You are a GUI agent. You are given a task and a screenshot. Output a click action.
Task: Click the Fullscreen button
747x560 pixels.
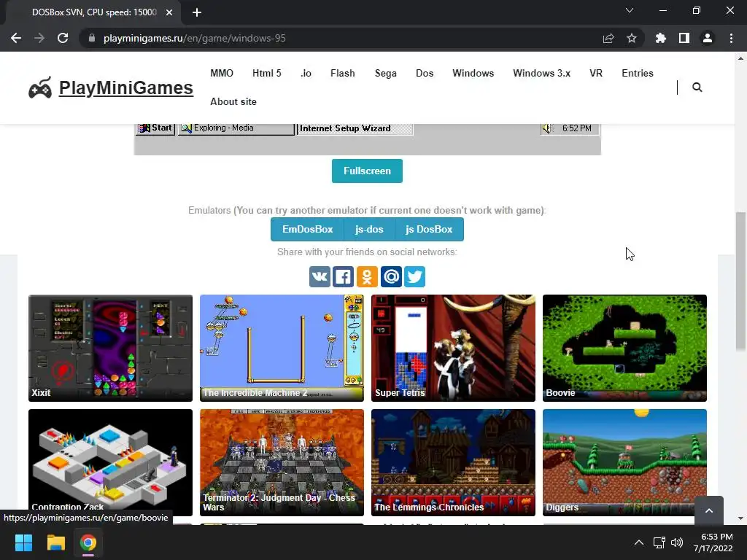367,171
